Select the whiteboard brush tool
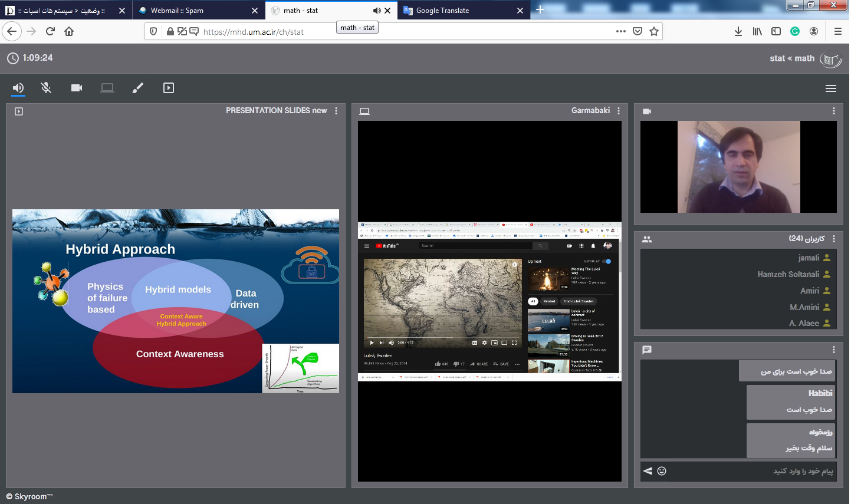Image resolution: width=851 pixels, height=504 pixels. [138, 88]
